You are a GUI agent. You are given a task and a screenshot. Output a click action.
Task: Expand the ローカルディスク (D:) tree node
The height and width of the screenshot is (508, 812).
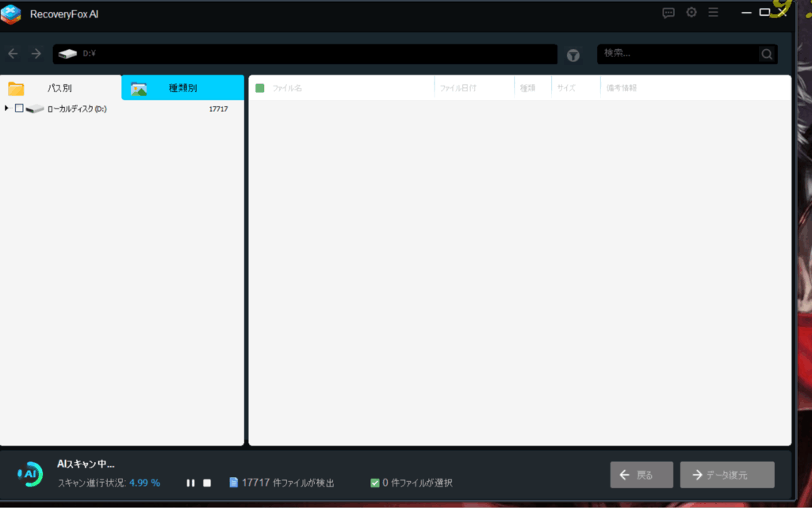[7, 108]
